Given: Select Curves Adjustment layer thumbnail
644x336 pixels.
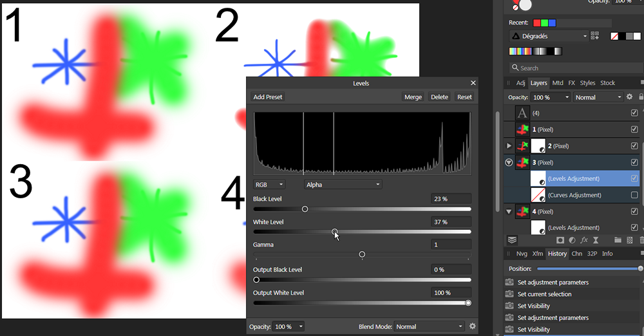Looking at the screenshot, I should tap(538, 195).
